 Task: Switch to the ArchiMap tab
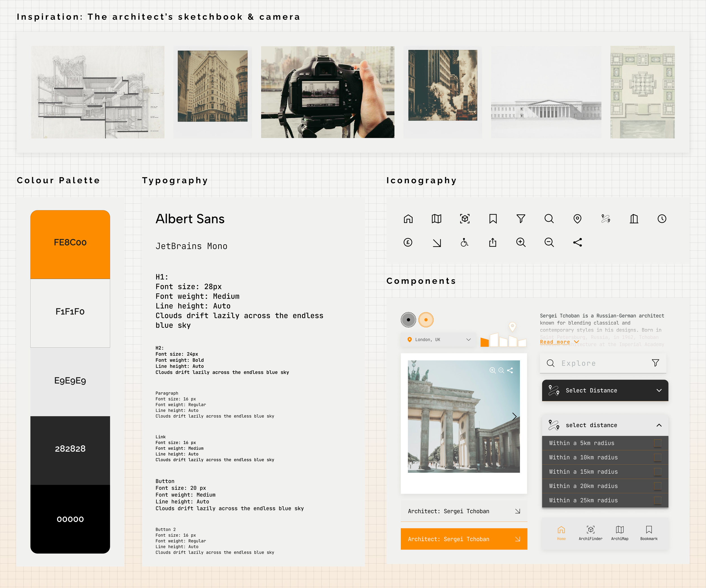(619, 533)
